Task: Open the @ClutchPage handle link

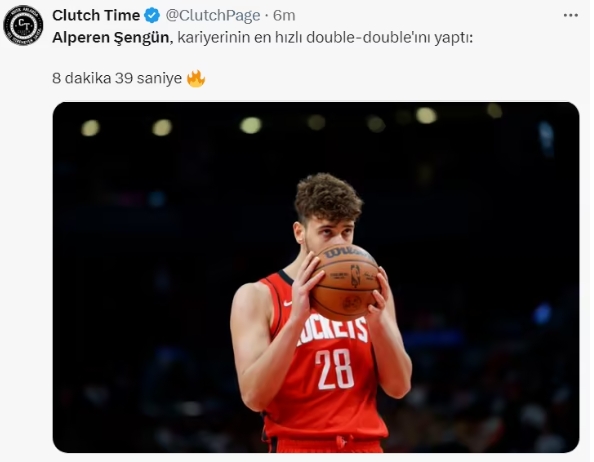Action: [213, 16]
